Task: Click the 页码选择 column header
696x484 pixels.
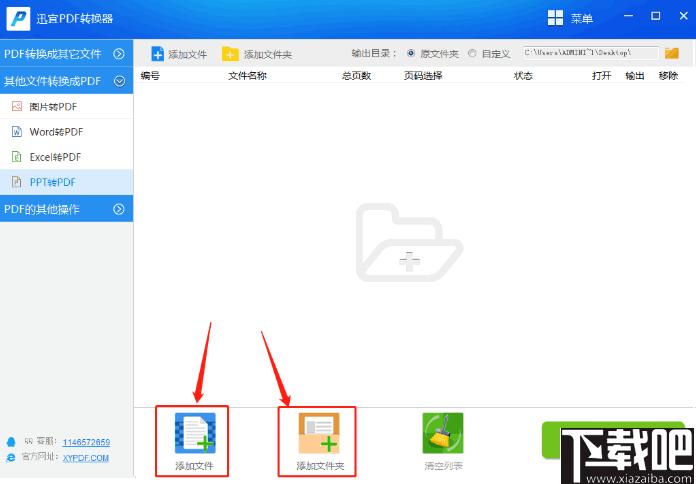Action: point(423,75)
